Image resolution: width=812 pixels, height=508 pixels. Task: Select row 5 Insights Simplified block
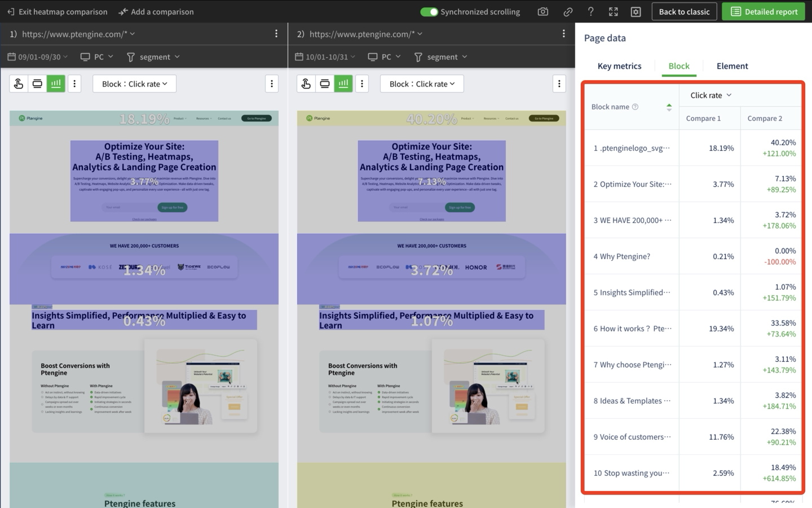pos(692,292)
